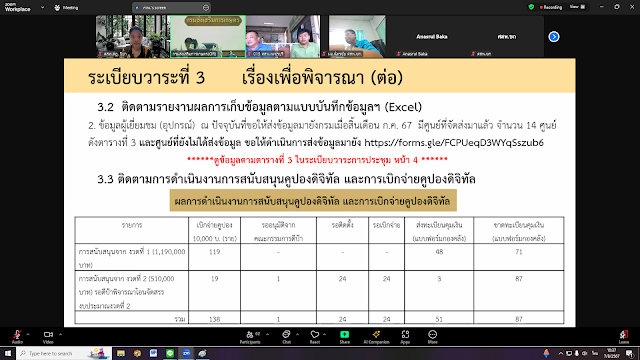The height and width of the screenshot is (360, 640).
Task: Click the value 19 in second row
Action: click(x=214, y=279)
